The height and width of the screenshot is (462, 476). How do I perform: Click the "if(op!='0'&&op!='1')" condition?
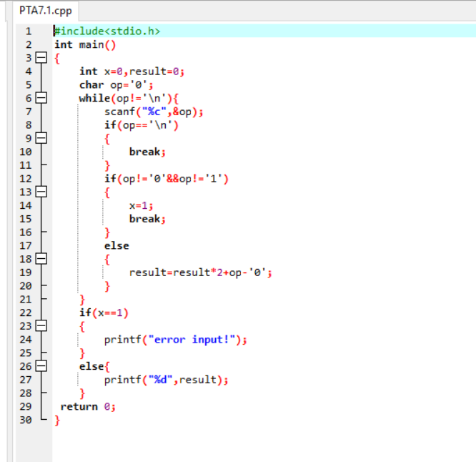pos(167,179)
